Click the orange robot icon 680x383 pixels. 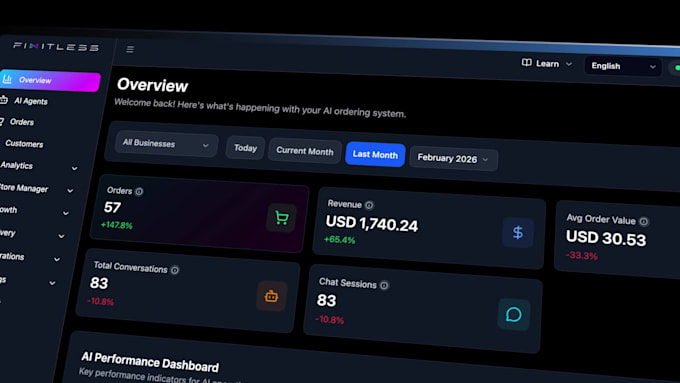click(x=271, y=297)
